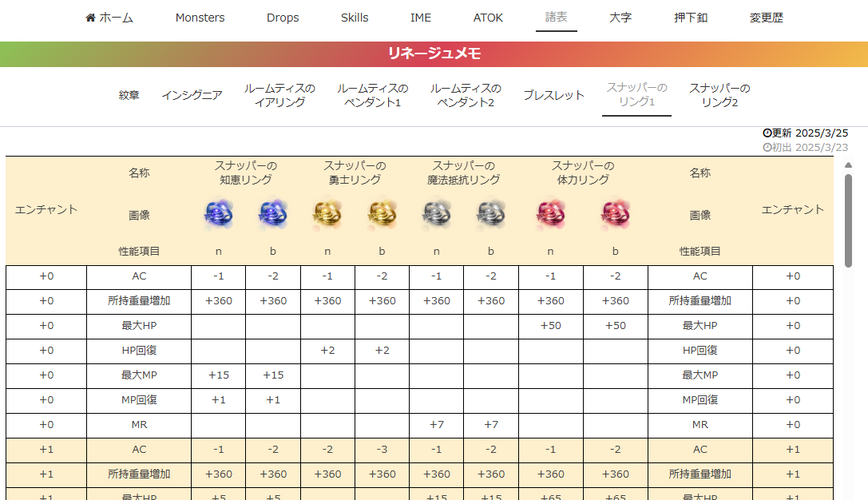Click the home icon beside ホーム
868x500 pixels.
point(90,18)
